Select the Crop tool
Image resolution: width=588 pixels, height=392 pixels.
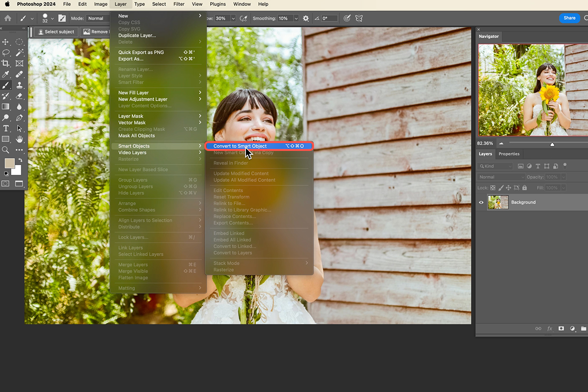(6, 63)
